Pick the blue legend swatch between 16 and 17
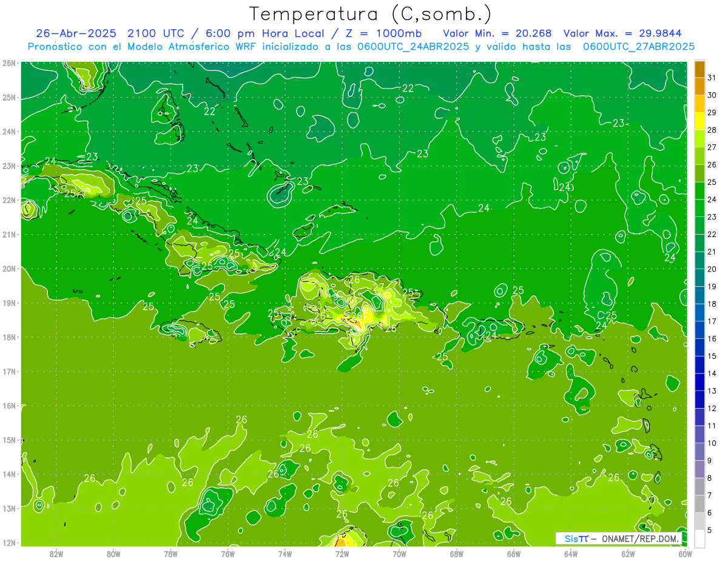The width and height of the screenshot is (728, 562). coord(699,329)
